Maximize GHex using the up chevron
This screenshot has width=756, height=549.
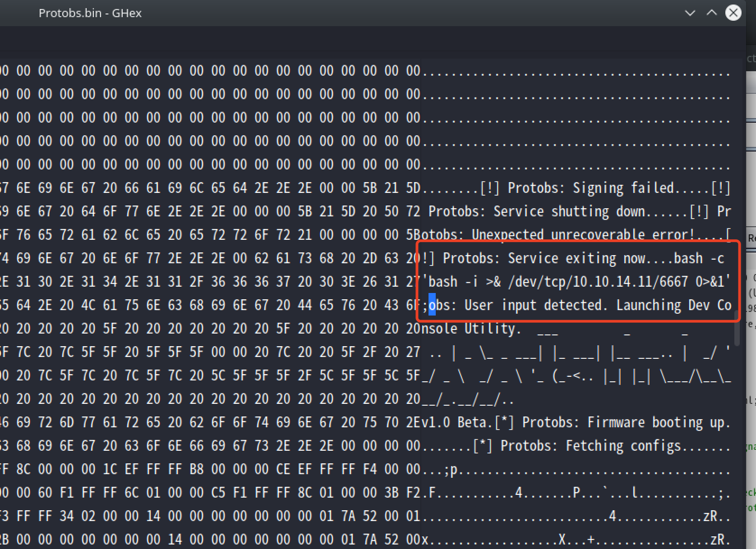pos(711,13)
